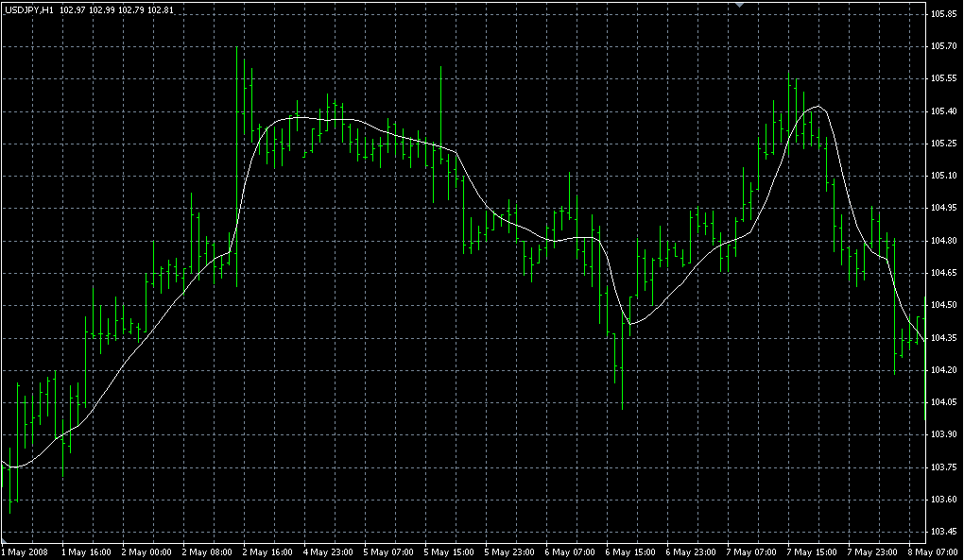The width and height of the screenshot is (964, 560).
Task: Click the 2 May 00:00 time label
Action: (147, 552)
